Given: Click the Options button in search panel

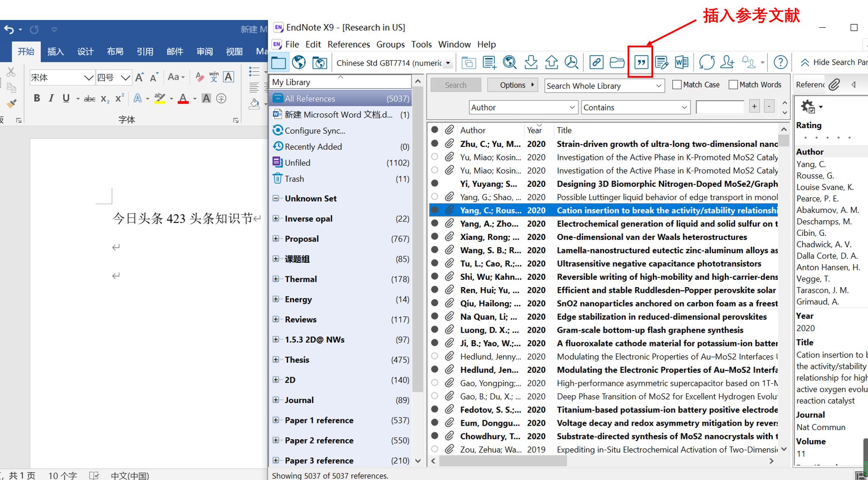Looking at the screenshot, I should [x=513, y=85].
